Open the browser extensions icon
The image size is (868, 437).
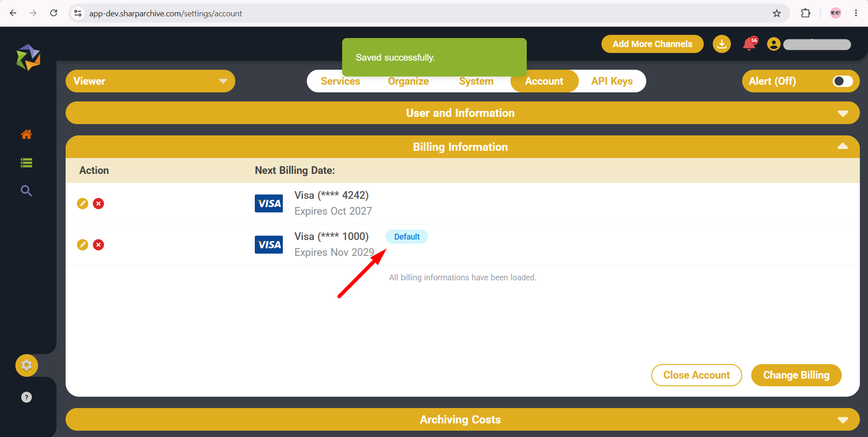click(806, 13)
